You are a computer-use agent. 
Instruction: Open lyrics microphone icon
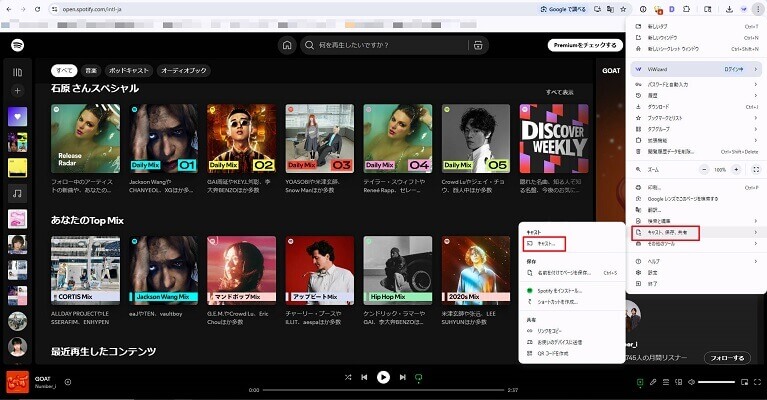[653, 382]
